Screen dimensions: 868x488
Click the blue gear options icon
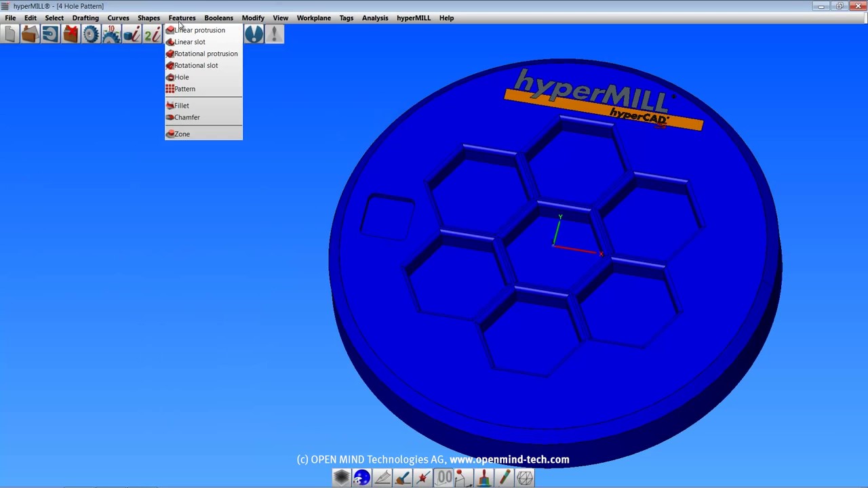tap(91, 34)
